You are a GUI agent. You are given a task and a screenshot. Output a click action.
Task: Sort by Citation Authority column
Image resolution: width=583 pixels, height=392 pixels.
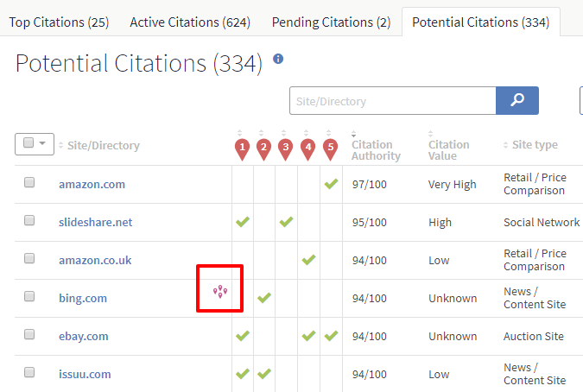tap(376, 149)
